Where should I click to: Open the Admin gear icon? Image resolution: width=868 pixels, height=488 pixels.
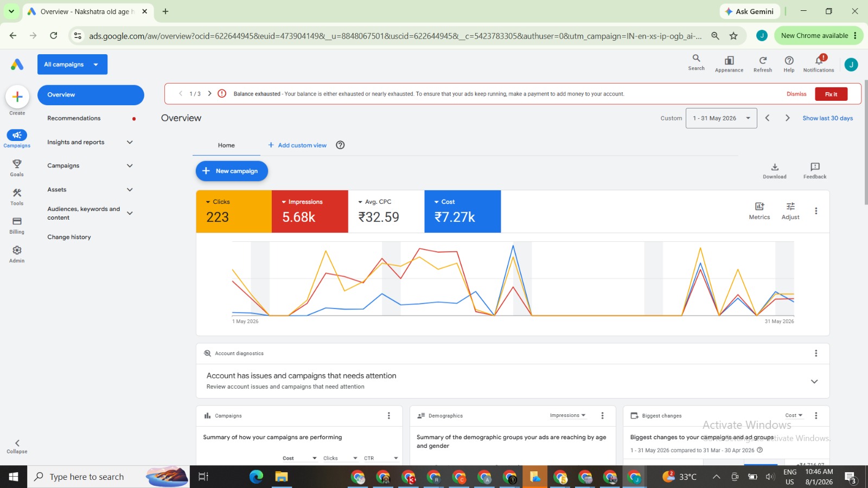[x=17, y=251]
